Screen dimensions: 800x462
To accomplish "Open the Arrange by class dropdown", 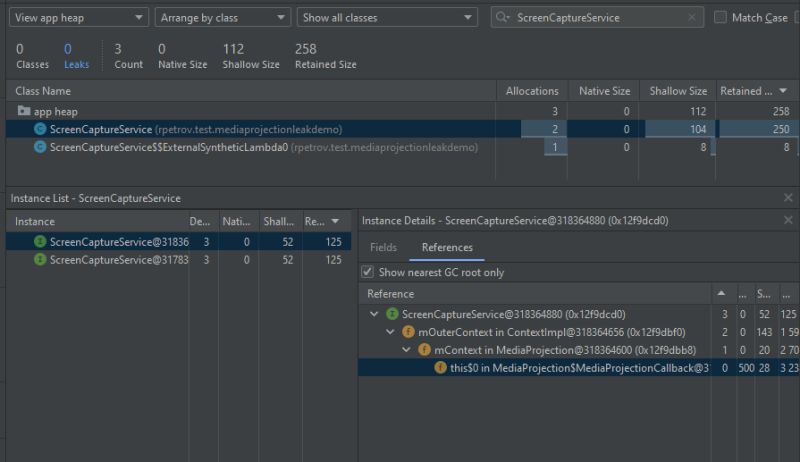I will coord(222,18).
